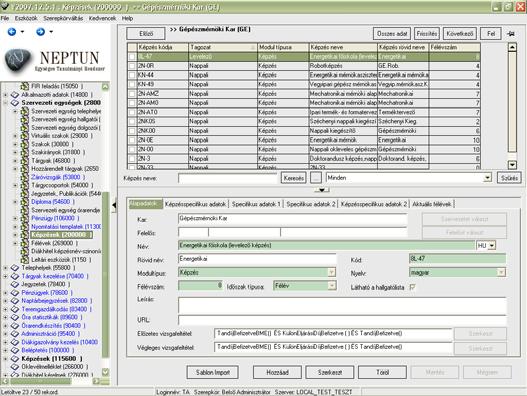Tick the checkbox for row KN-49
The width and height of the screenshot is (527, 396).
(132, 85)
